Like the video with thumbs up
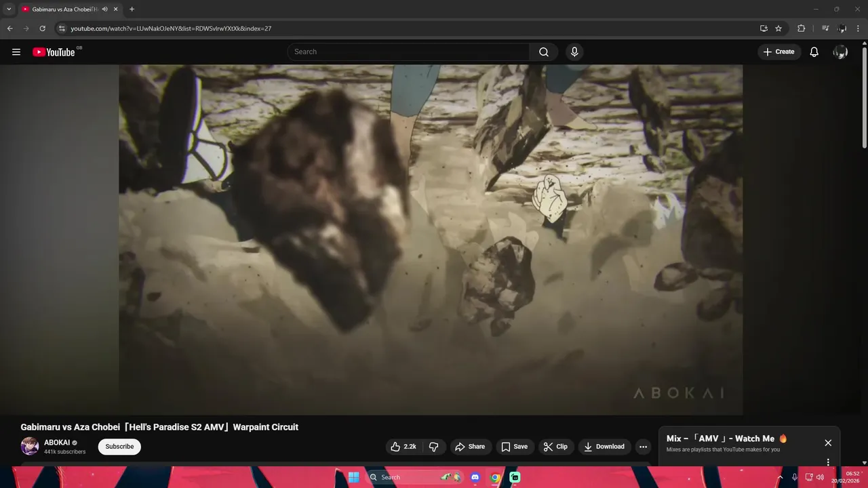The image size is (868, 488). (403, 447)
